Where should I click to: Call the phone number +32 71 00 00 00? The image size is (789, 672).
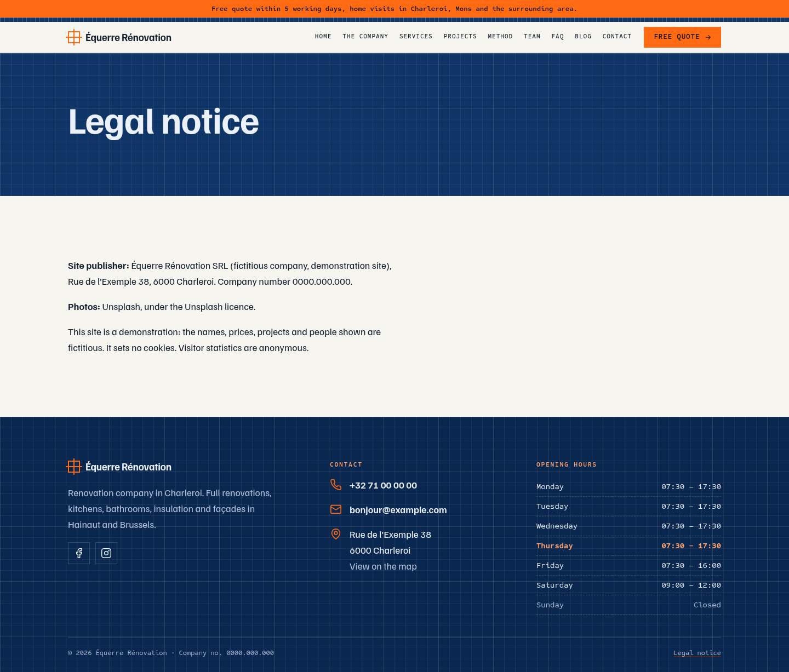(383, 485)
